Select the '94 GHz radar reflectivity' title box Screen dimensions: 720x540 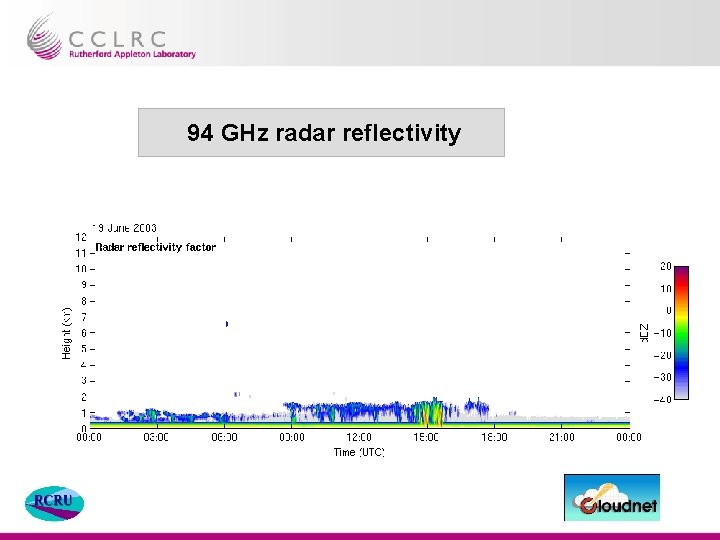point(321,132)
